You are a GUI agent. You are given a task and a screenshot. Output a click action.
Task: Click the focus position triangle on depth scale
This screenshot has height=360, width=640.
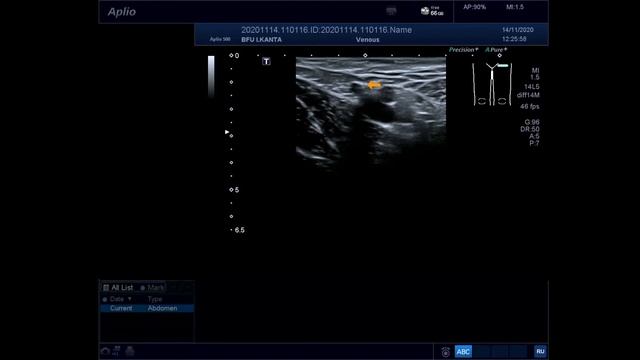[x=227, y=132]
